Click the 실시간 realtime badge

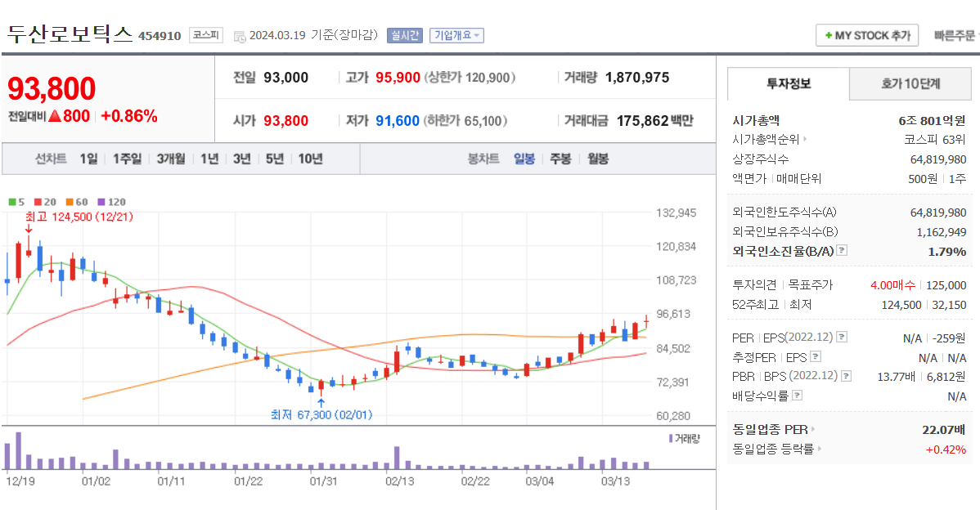(x=405, y=36)
